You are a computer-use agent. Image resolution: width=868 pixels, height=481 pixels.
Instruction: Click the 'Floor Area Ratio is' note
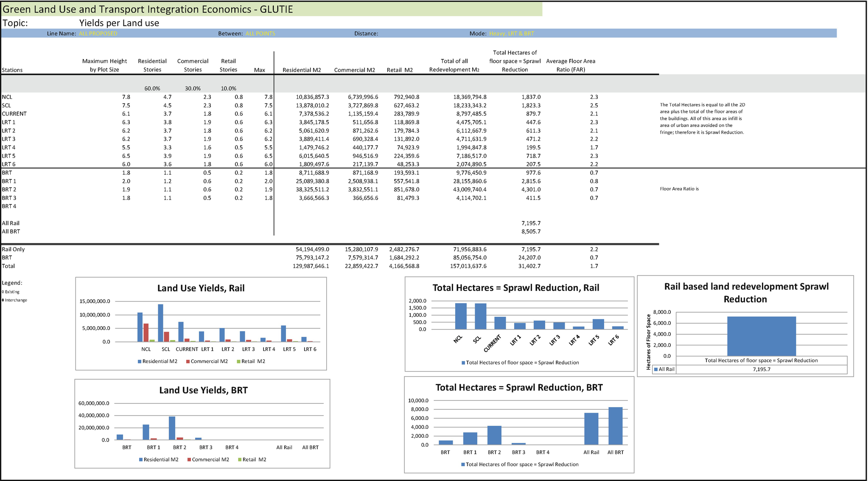click(679, 189)
